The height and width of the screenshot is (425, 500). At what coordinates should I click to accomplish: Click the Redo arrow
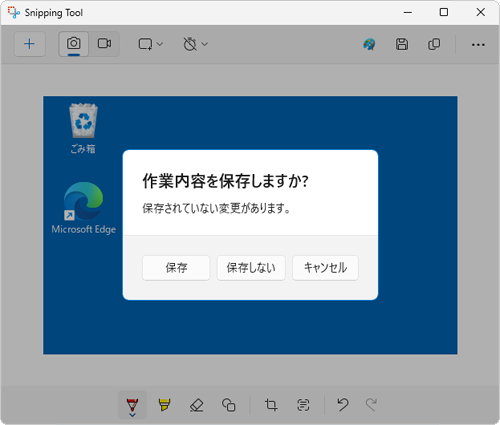pos(371,405)
